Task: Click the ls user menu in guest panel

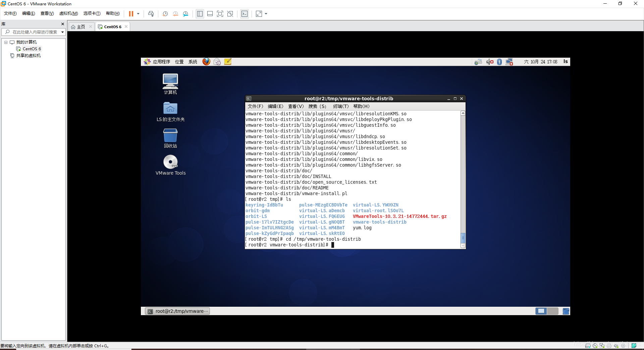Action: tap(566, 61)
